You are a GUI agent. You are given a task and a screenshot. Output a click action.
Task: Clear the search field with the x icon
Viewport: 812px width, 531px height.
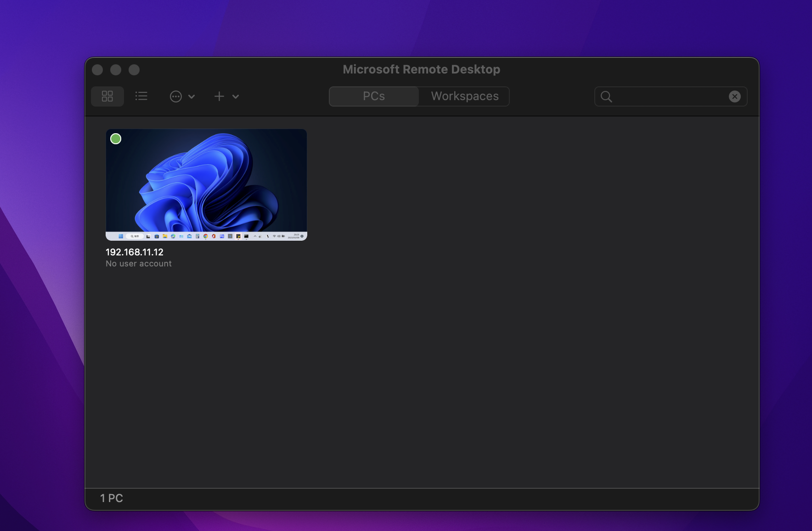734,96
